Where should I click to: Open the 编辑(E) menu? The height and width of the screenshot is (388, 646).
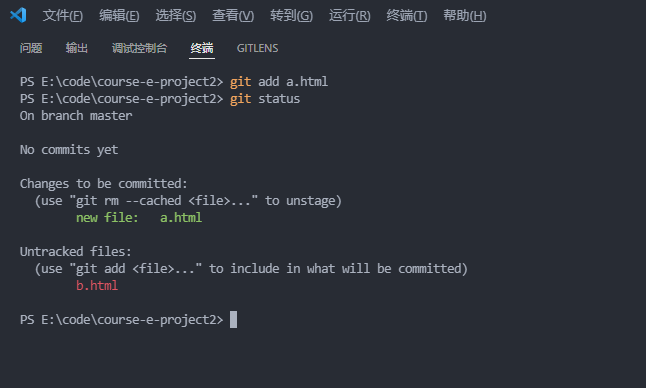point(119,16)
